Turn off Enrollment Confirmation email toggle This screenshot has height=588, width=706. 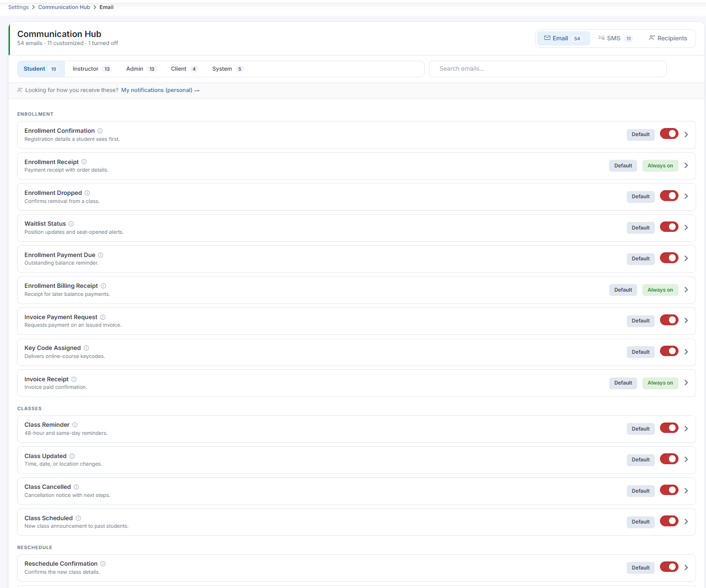click(x=669, y=134)
